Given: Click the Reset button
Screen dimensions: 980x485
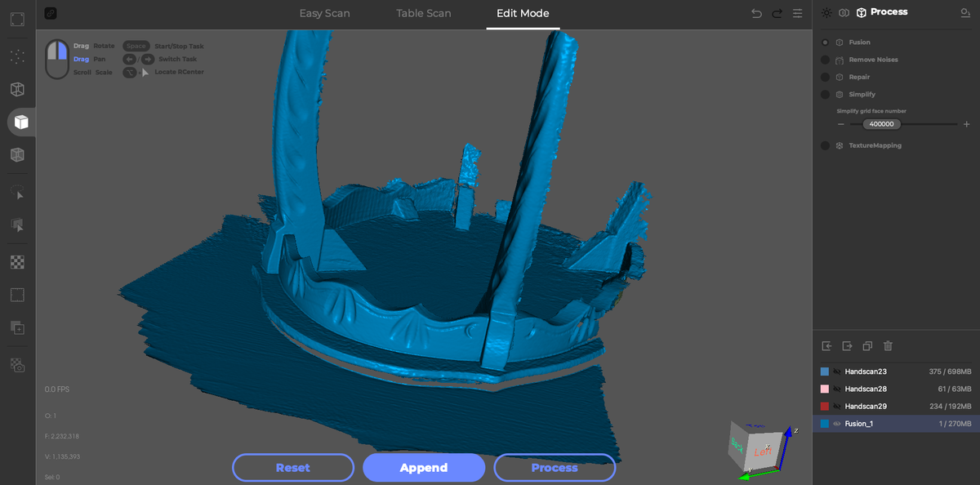Looking at the screenshot, I should click(x=293, y=467).
